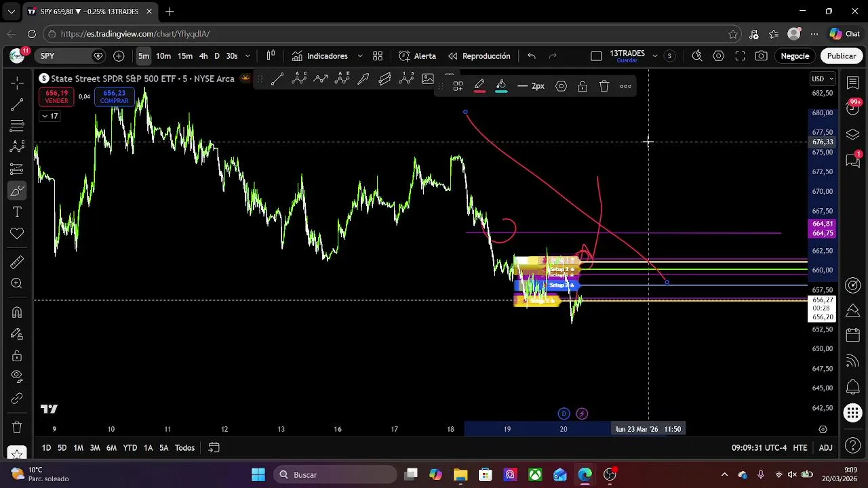Open the USD currency dropdown
The image size is (868, 488).
point(823,79)
